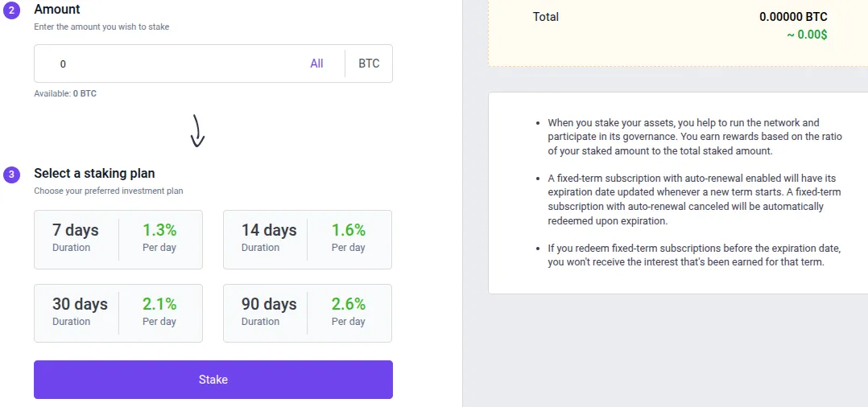Click the BTC currency label in amount box

point(370,64)
